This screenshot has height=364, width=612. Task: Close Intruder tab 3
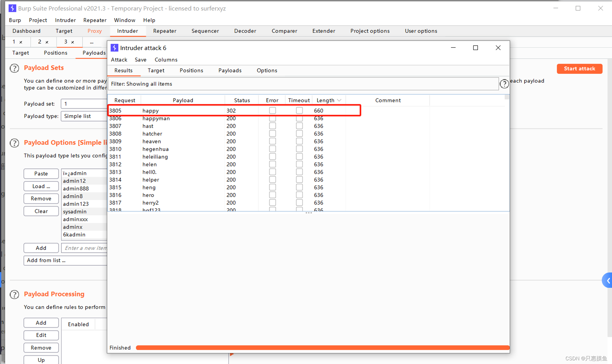73,42
